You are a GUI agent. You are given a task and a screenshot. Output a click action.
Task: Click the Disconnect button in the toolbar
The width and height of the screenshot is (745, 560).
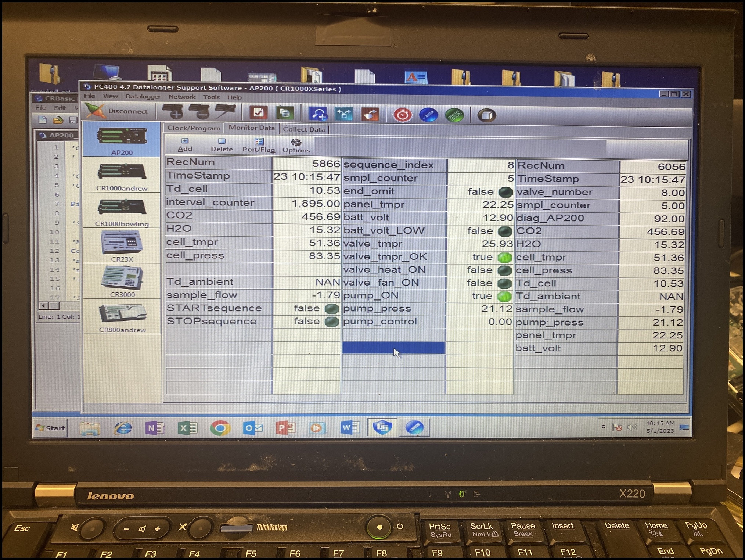pyautogui.click(x=117, y=111)
